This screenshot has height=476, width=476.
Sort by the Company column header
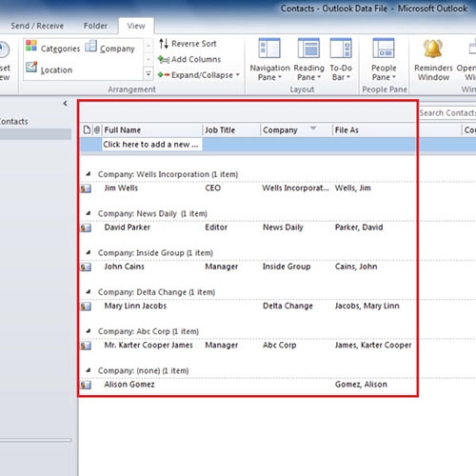click(296, 129)
